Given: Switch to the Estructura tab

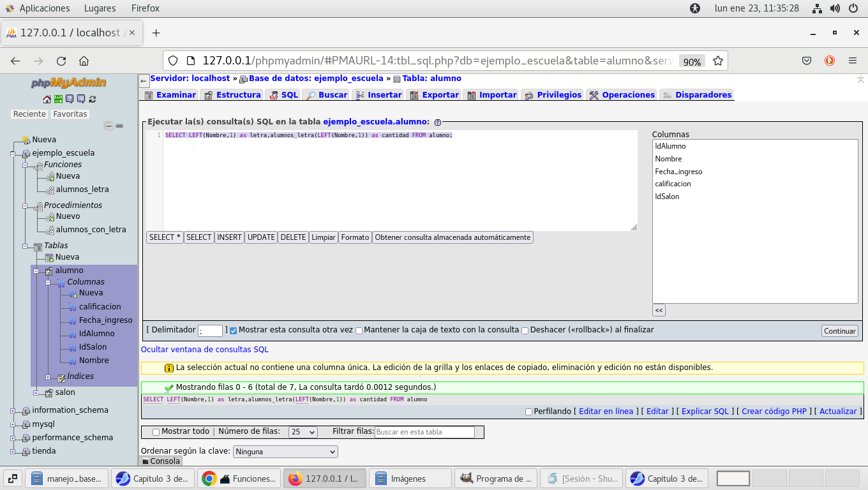Looking at the screenshot, I should [233, 95].
